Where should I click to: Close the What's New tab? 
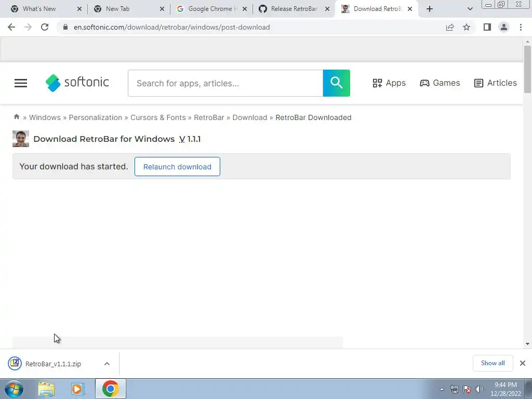(x=79, y=9)
